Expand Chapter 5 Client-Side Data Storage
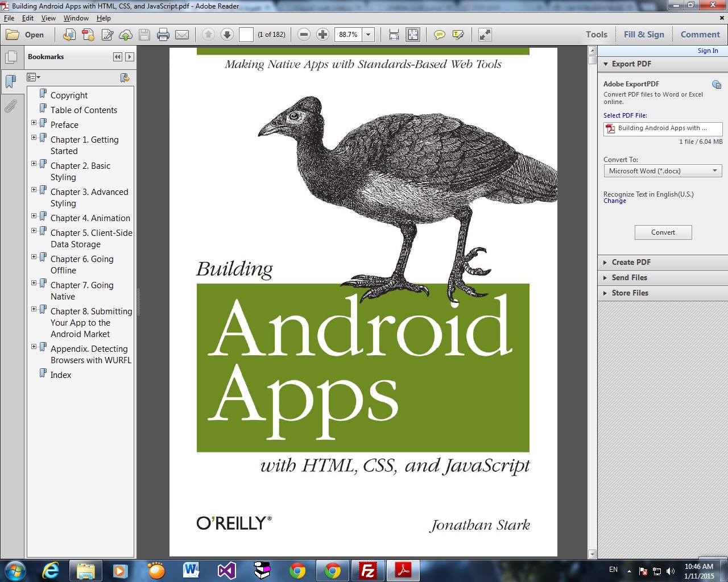 click(x=34, y=231)
